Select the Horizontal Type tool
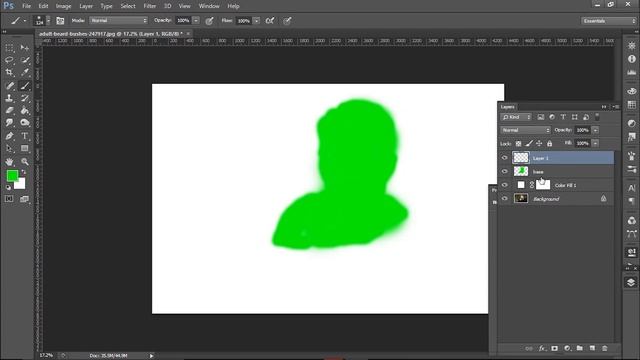The height and width of the screenshot is (360, 640). tap(25, 136)
